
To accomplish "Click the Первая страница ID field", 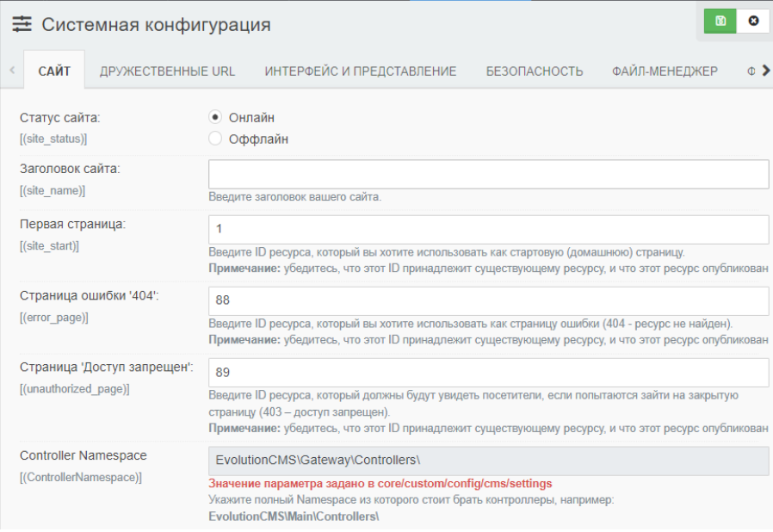I will [x=488, y=229].
